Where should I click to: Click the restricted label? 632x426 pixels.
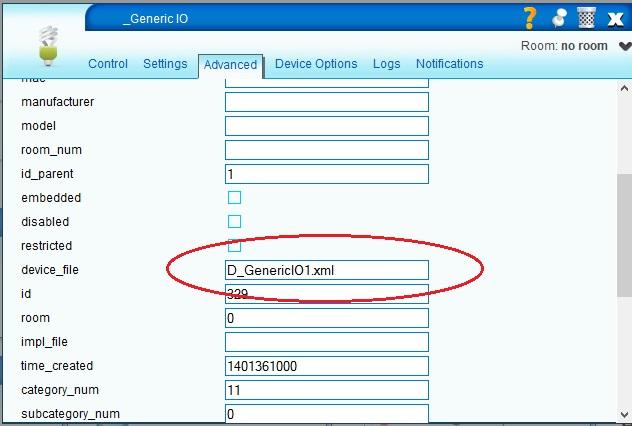click(46, 245)
